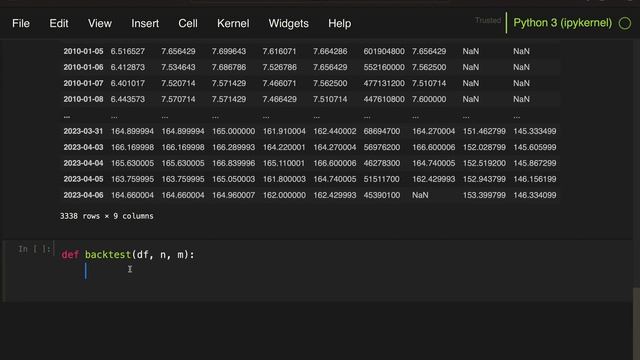
Task: Click the 'def backtest(df, n, m):' code line
Action: pos(128,255)
